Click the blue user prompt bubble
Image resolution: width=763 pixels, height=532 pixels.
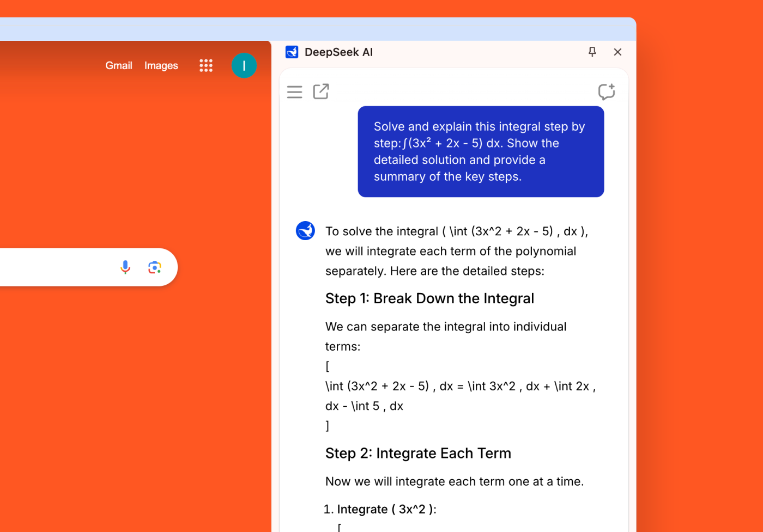pos(480,151)
